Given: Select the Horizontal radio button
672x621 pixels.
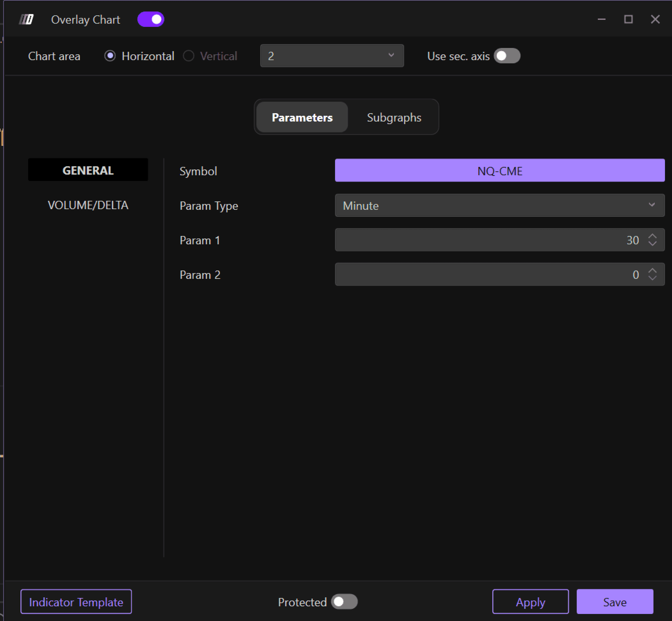Looking at the screenshot, I should (110, 56).
